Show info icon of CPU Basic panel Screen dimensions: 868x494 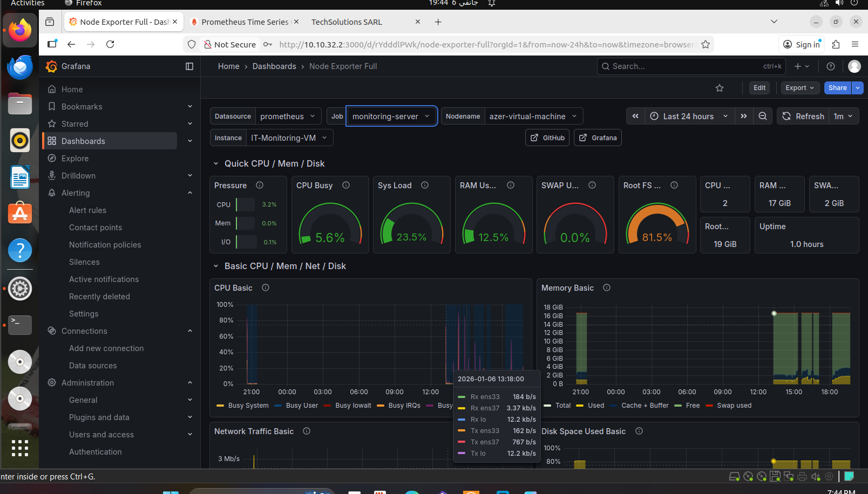tap(266, 287)
